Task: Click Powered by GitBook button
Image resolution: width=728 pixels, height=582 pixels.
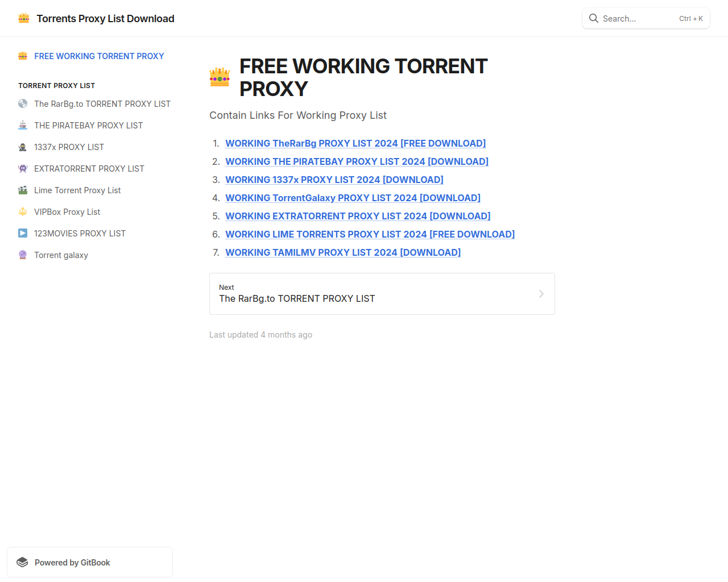Action: point(90,562)
